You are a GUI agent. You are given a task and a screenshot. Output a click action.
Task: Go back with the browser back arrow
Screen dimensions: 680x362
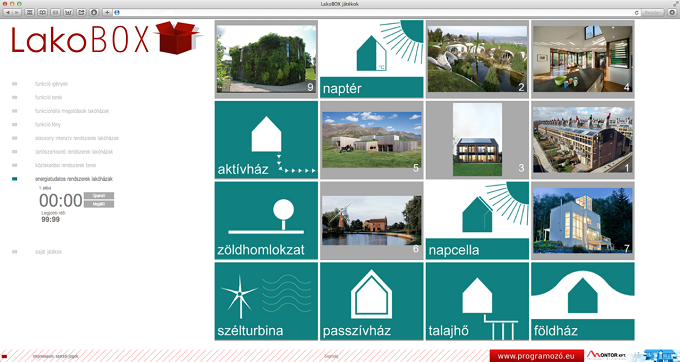point(8,13)
